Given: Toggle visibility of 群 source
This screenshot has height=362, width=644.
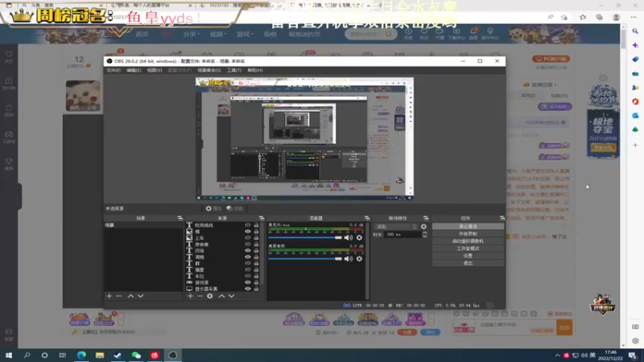Looking at the screenshot, I should 248,264.
